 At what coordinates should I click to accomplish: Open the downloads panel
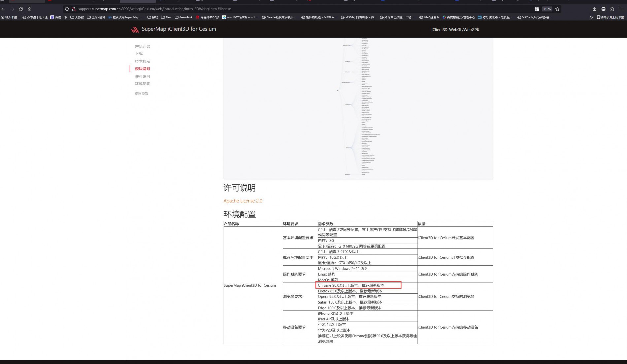click(x=594, y=9)
